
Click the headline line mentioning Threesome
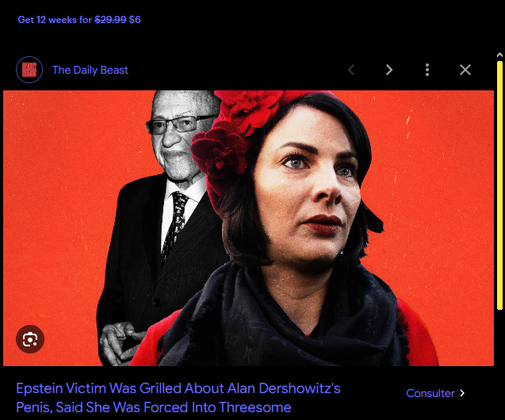154,407
